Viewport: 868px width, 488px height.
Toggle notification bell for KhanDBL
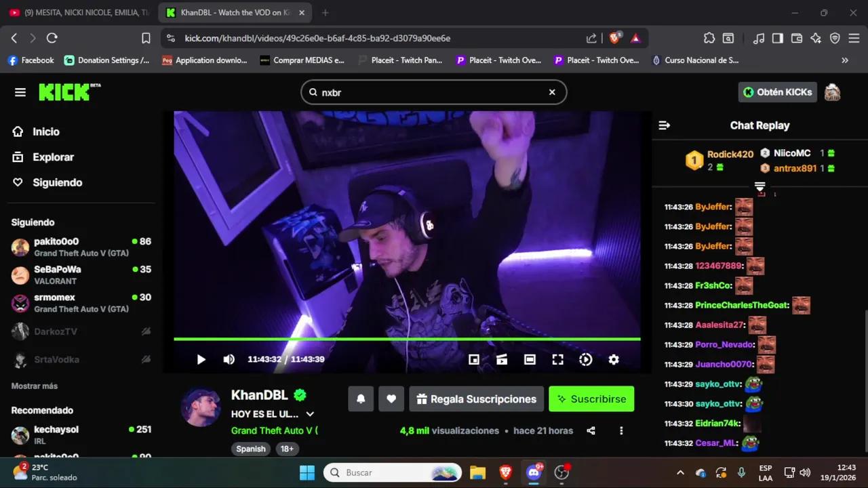point(361,399)
